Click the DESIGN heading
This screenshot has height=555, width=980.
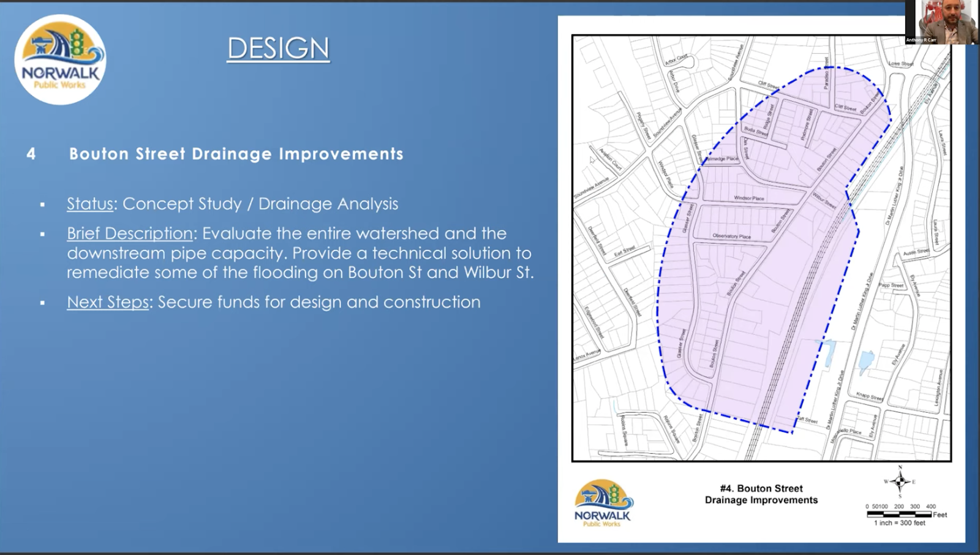click(279, 48)
